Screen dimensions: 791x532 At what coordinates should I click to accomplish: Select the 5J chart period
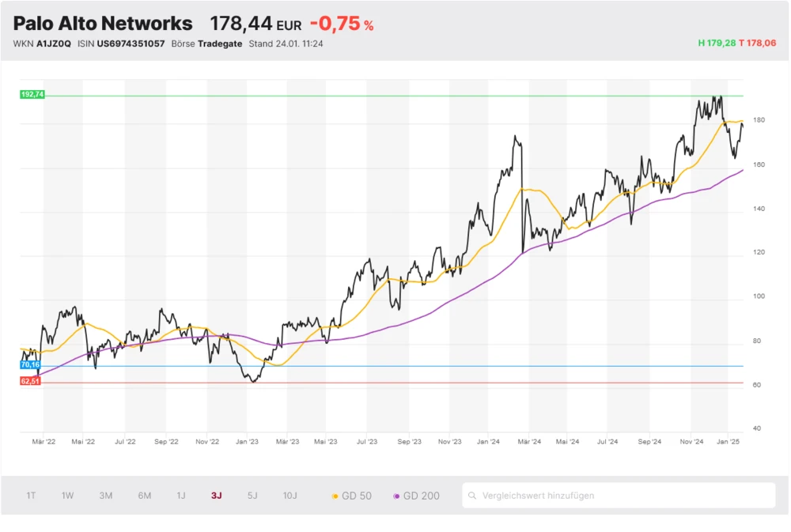tap(252, 496)
